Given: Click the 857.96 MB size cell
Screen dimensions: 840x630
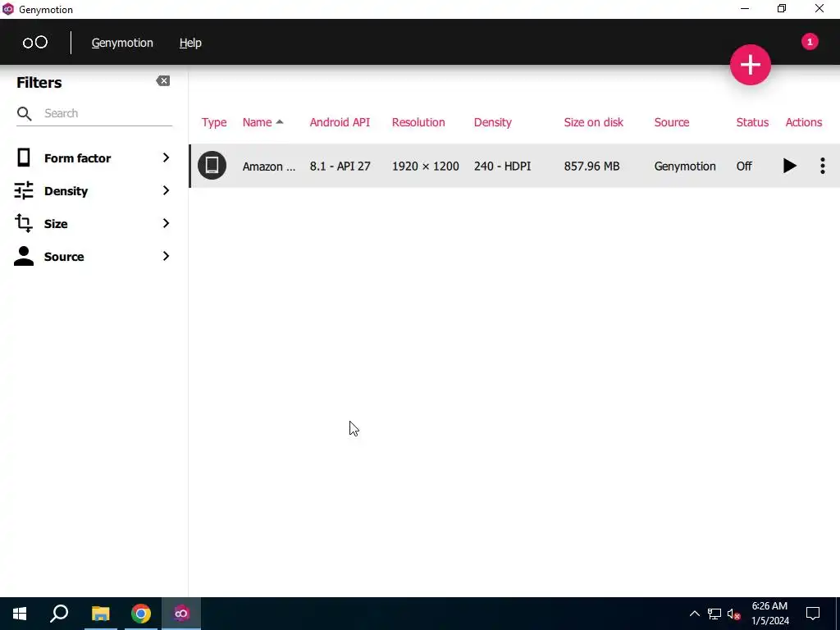Looking at the screenshot, I should (592, 166).
